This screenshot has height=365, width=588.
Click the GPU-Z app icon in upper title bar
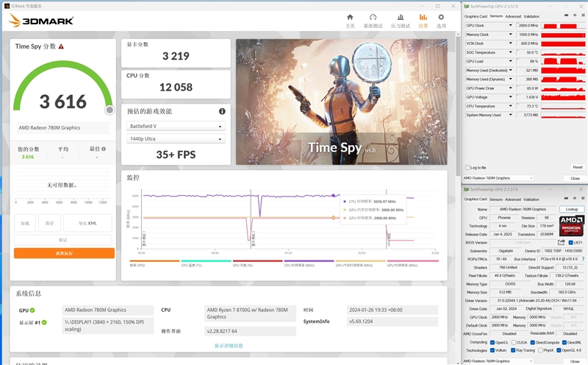tap(466, 7)
